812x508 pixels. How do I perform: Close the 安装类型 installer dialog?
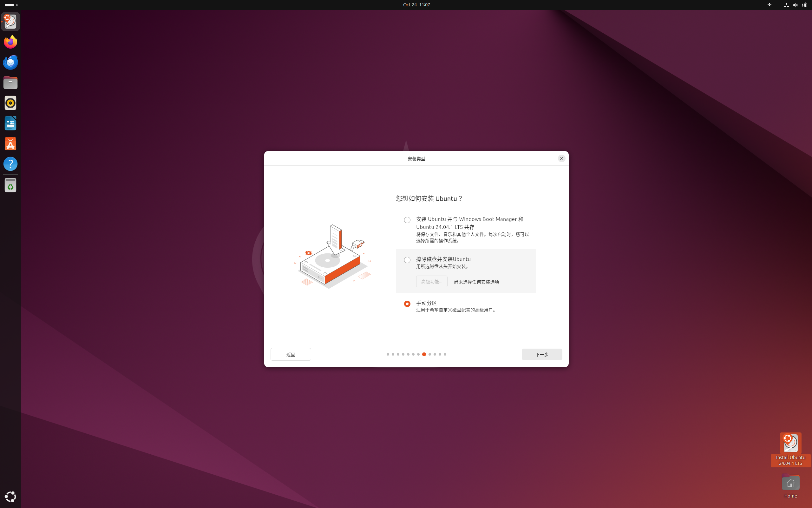[x=561, y=158]
